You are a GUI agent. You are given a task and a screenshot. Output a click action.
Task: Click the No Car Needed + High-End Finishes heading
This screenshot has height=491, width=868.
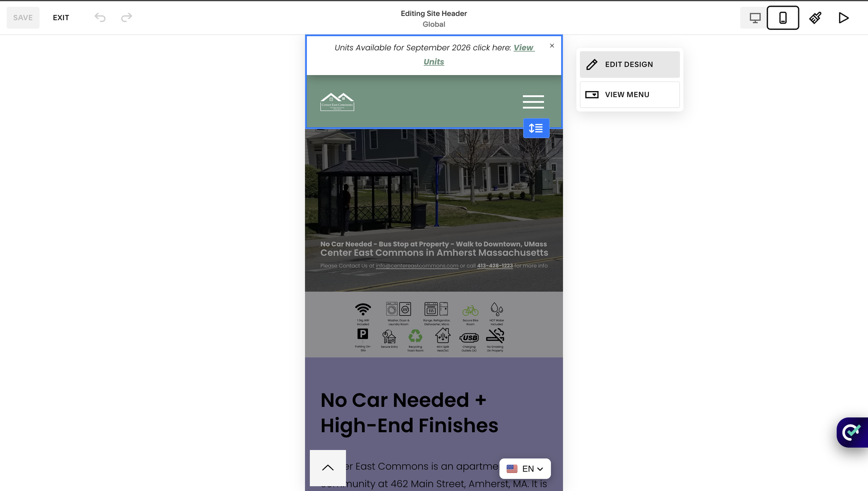(409, 413)
